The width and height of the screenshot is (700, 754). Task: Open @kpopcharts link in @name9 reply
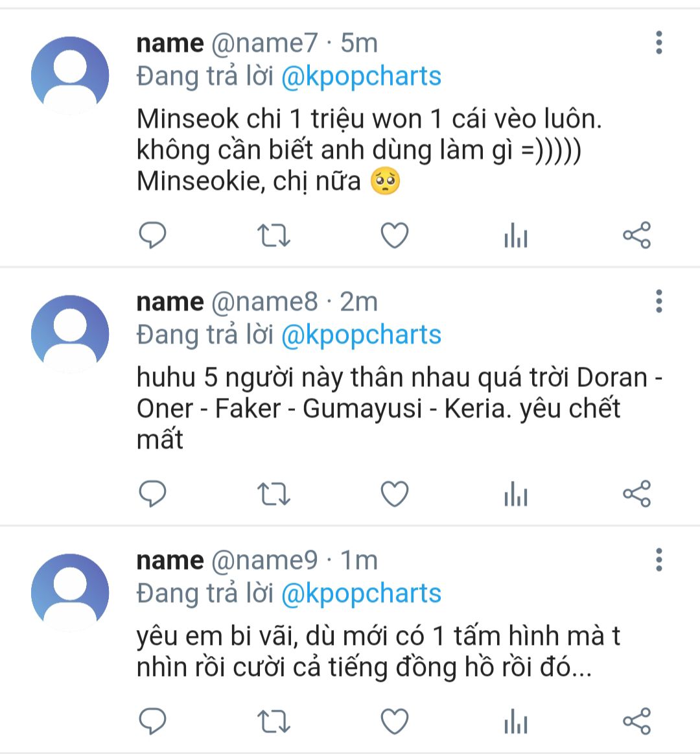[x=361, y=594]
